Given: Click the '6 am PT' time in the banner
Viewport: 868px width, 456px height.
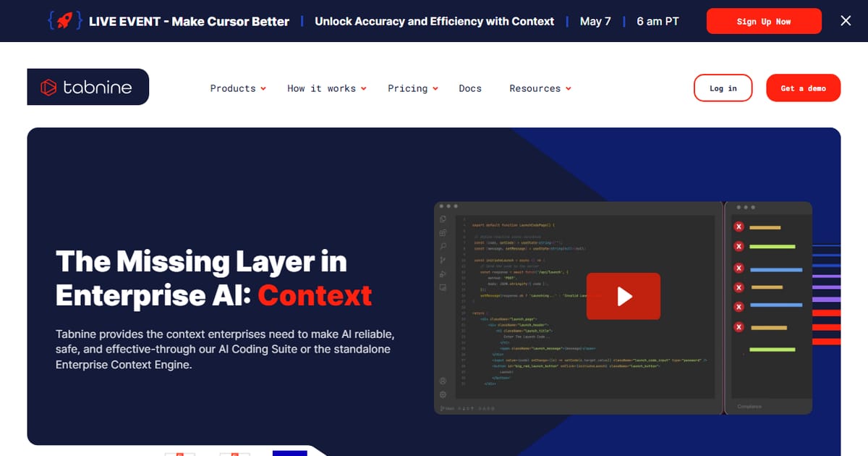Looking at the screenshot, I should (658, 21).
